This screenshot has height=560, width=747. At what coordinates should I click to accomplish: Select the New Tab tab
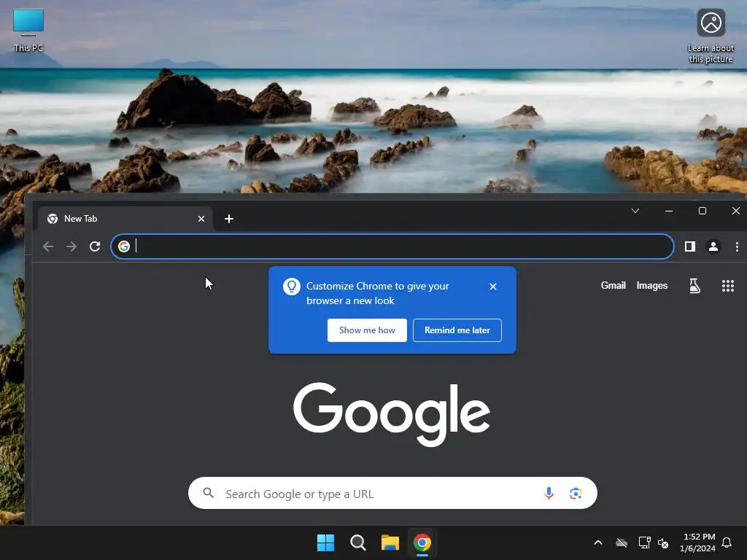(x=126, y=219)
